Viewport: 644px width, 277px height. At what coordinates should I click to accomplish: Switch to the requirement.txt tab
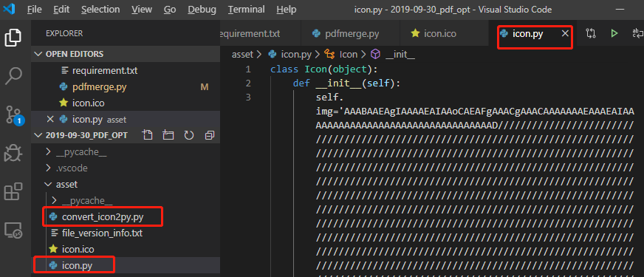tap(261, 34)
